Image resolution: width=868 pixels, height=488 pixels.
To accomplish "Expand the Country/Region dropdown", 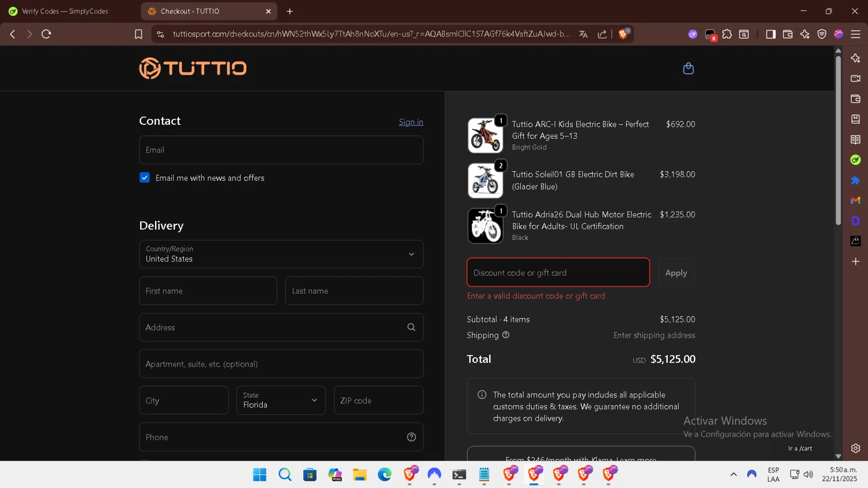I will 281,254.
